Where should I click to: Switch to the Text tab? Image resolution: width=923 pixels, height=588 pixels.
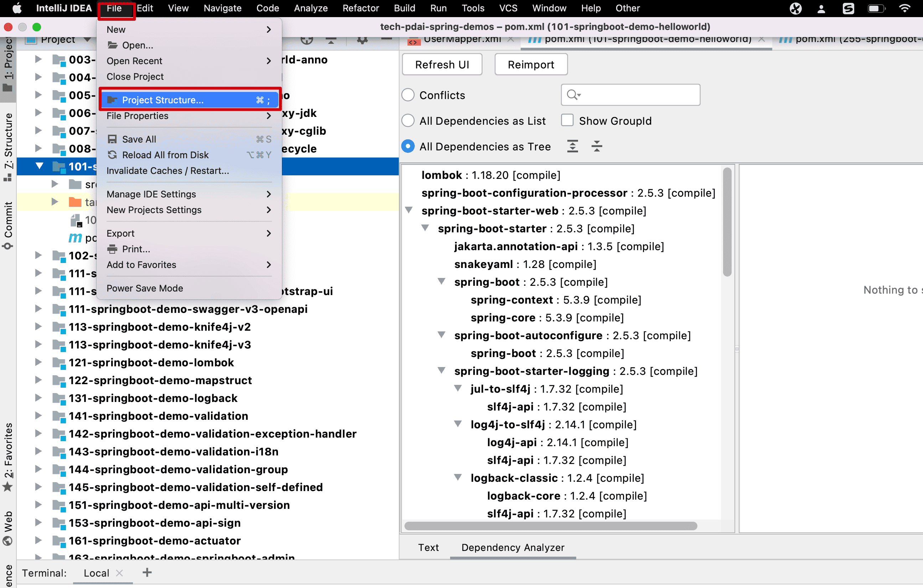[428, 547]
